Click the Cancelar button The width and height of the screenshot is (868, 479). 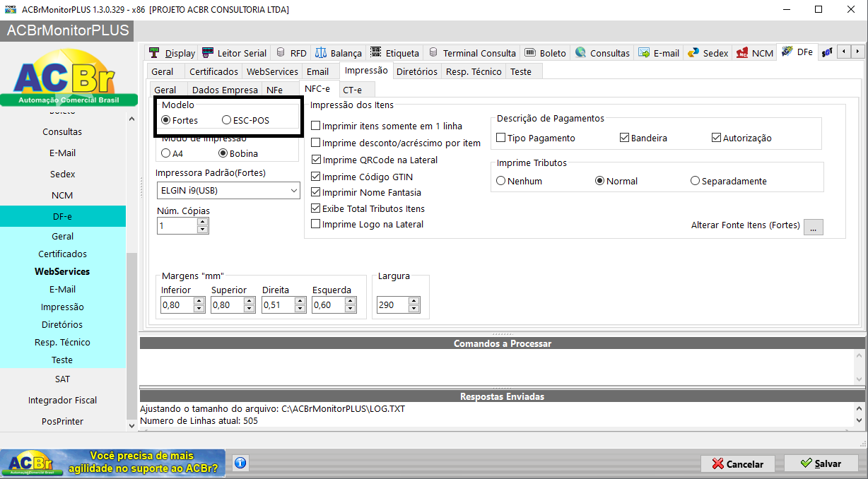tap(738, 464)
